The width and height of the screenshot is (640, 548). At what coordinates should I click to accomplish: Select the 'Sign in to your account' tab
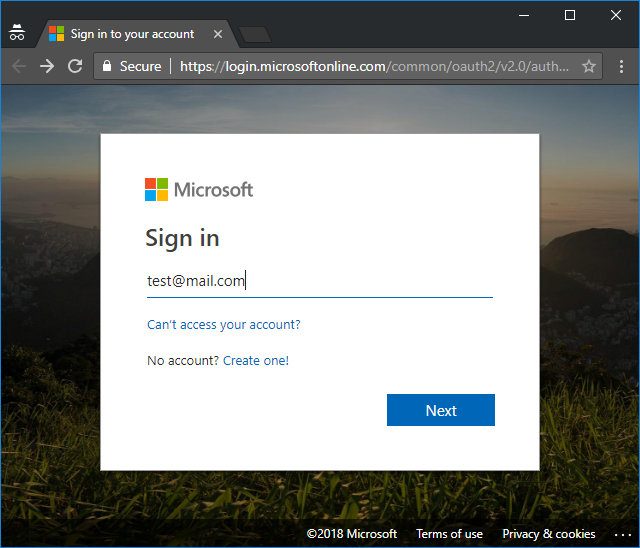pyautogui.click(x=132, y=34)
